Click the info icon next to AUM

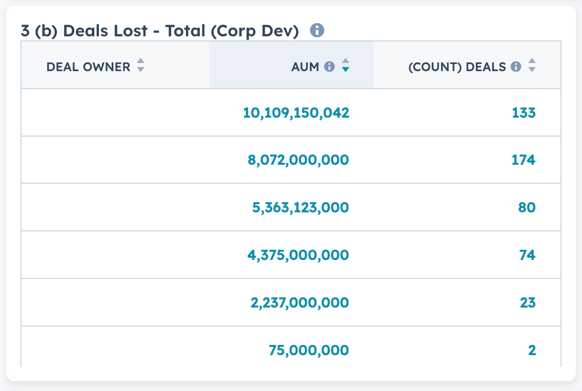tap(329, 66)
